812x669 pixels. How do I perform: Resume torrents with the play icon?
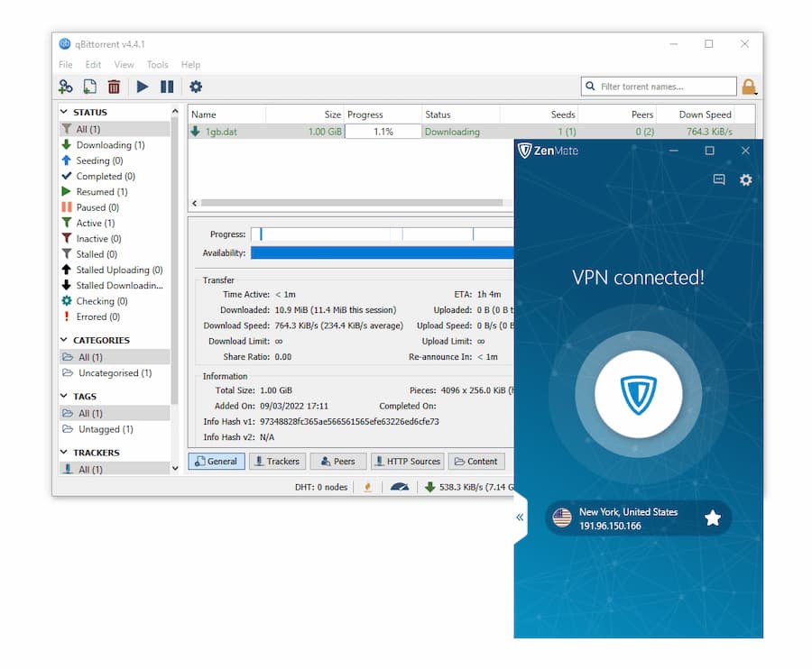(x=143, y=87)
